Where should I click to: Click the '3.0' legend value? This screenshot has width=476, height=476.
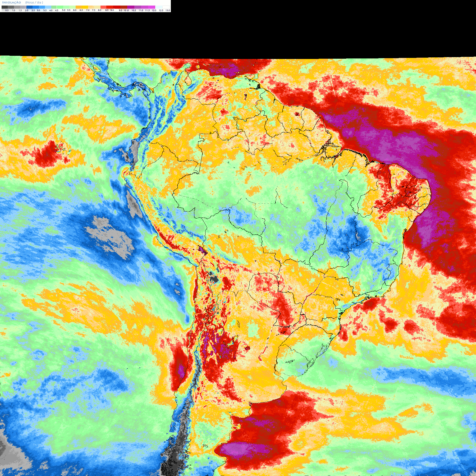coord(38,10)
